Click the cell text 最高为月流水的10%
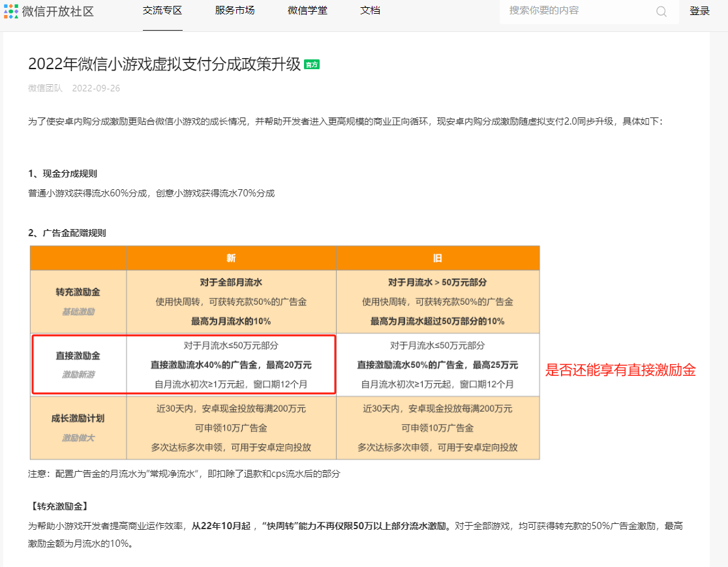This screenshot has width=728, height=567. (x=231, y=322)
